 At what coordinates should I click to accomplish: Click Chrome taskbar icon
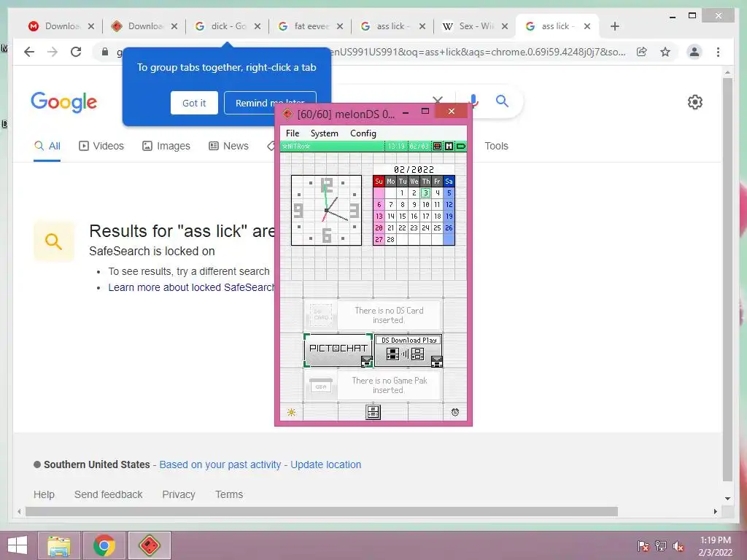(x=104, y=545)
